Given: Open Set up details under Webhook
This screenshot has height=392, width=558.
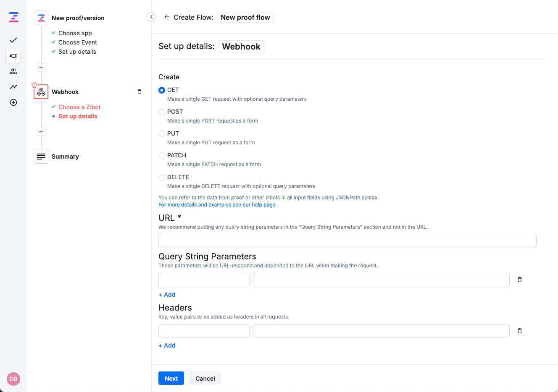Looking at the screenshot, I should point(78,116).
